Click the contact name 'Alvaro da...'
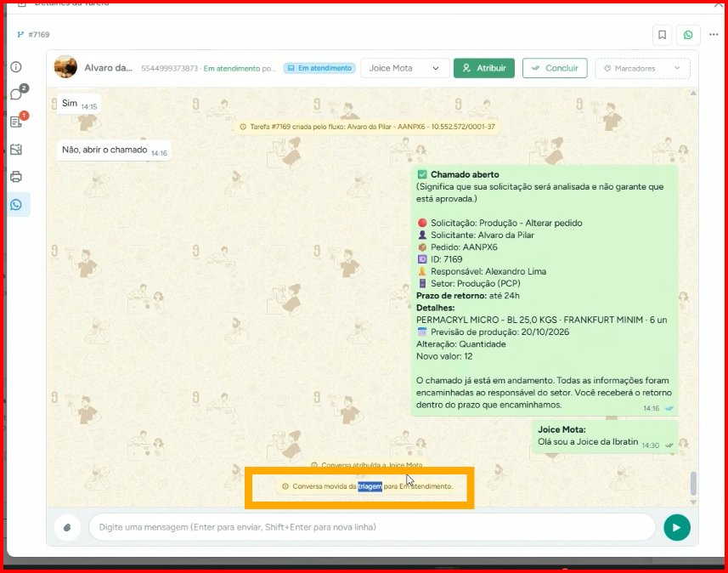Image resolution: width=728 pixels, height=573 pixels. pyautogui.click(x=108, y=68)
